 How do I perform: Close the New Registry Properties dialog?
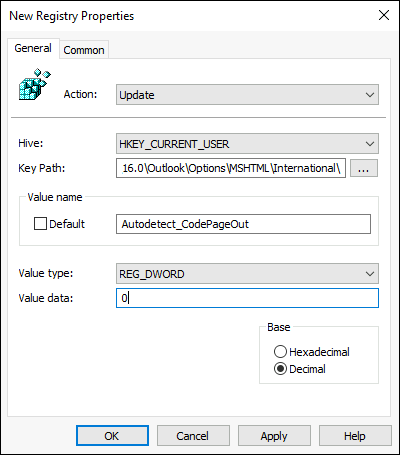[x=384, y=15]
